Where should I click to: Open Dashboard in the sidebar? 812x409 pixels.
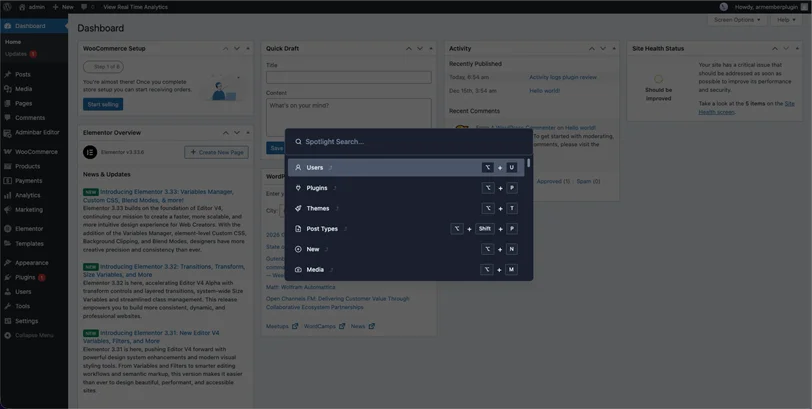point(34,26)
